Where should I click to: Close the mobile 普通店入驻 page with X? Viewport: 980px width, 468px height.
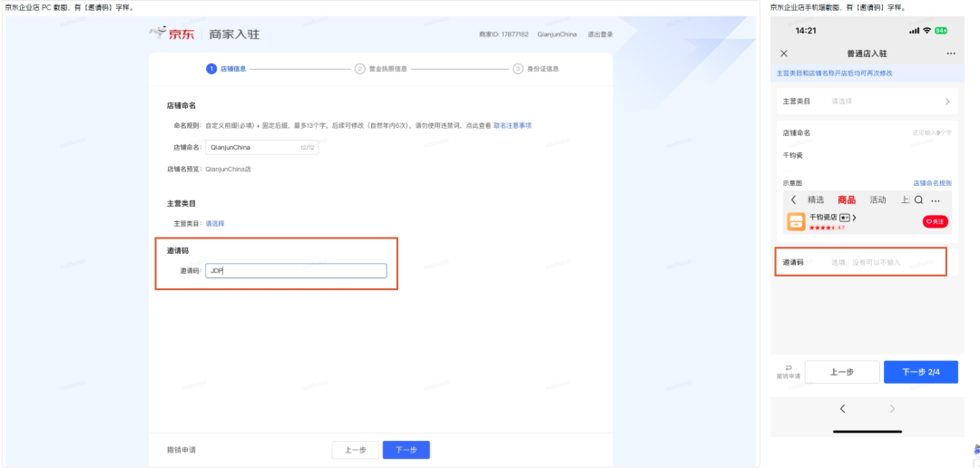click(784, 54)
